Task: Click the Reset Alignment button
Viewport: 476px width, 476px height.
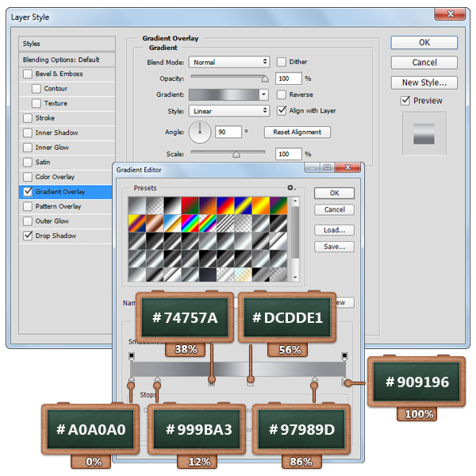Action: point(297,132)
